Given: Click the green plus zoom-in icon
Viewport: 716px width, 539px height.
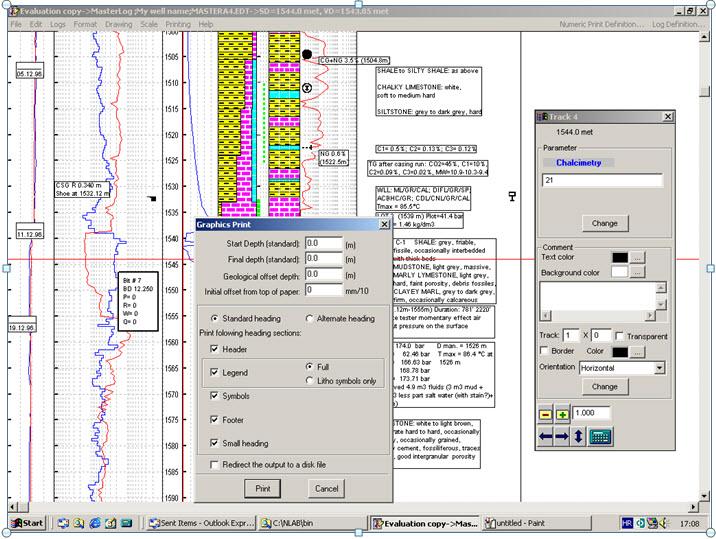Looking at the screenshot, I should pos(562,412).
